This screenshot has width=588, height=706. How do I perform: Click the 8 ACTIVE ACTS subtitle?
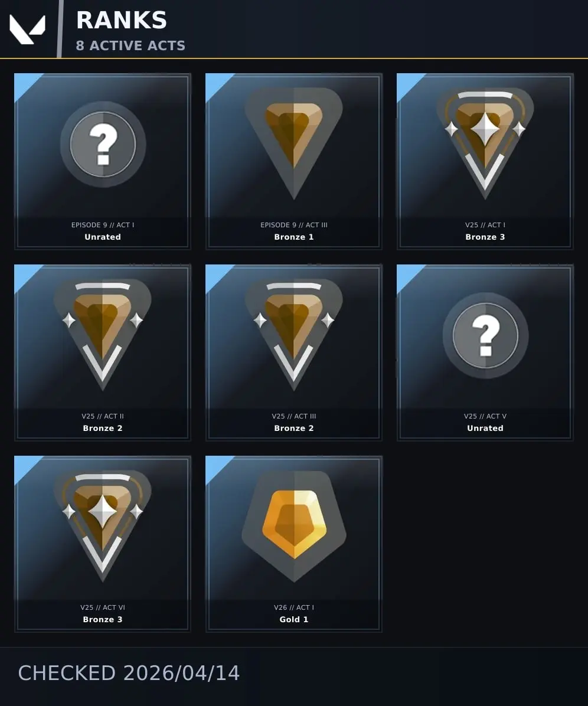pyautogui.click(x=130, y=45)
